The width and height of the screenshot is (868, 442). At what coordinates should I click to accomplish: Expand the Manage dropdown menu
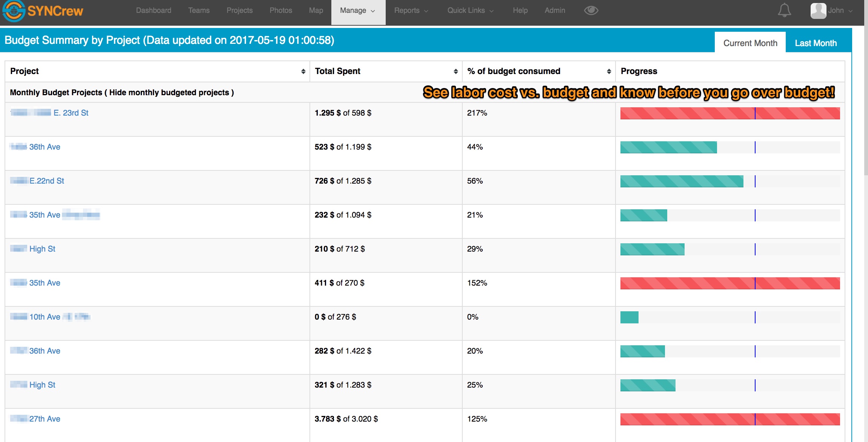[x=357, y=11]
